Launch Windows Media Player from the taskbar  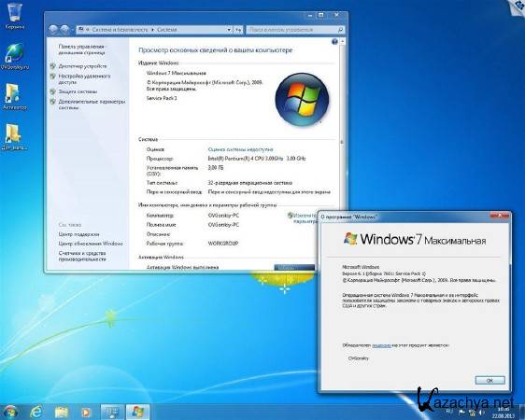click(86, 412)
